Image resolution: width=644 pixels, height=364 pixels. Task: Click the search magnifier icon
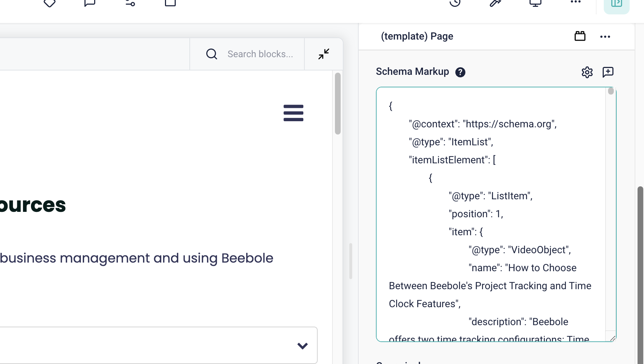[x=212, y=54]
